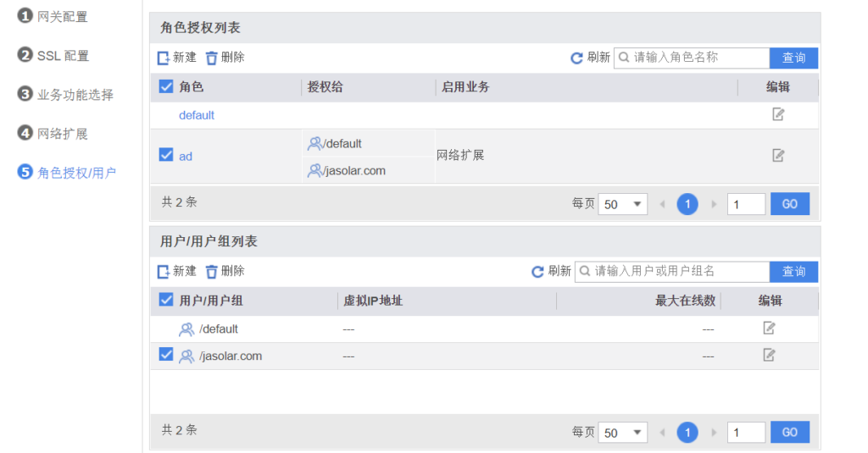Uncheck the ad role checkbox
The image size is (868, 453).
tap(166, 155)
